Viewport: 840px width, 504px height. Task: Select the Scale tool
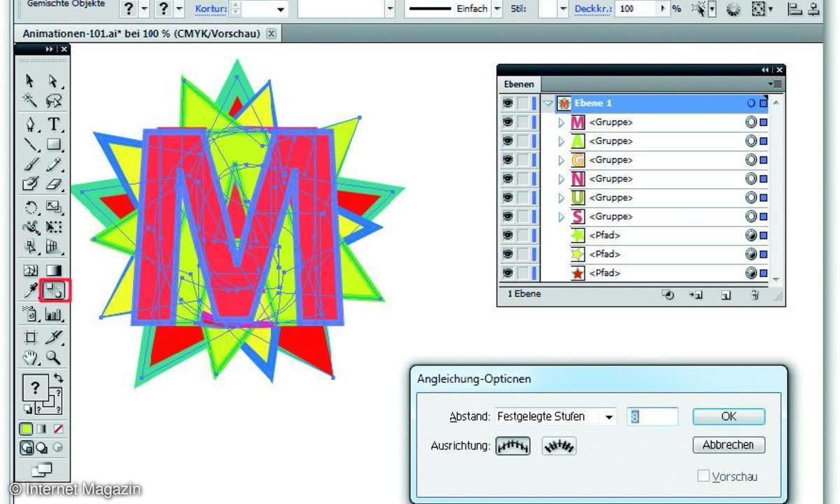pyautogui.click(x=54, y=208)
